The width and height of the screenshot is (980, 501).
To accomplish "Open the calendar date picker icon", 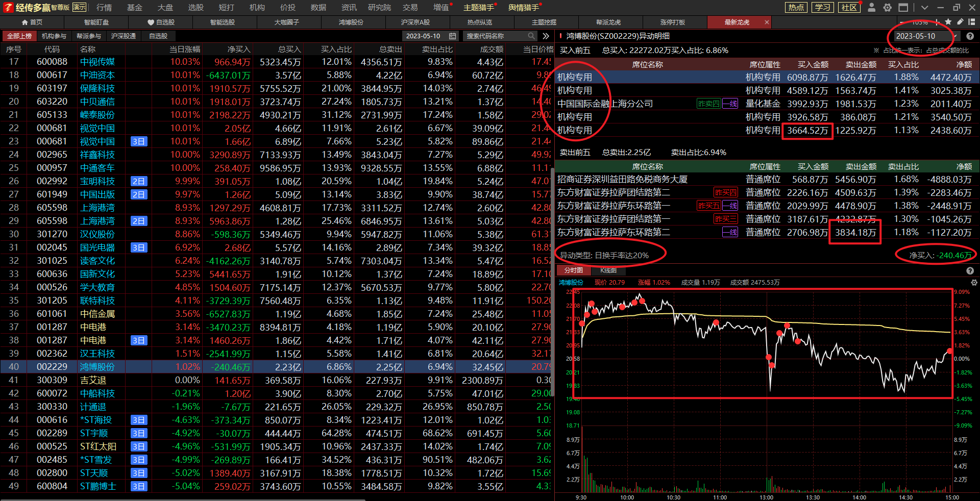I will [452, 36].
